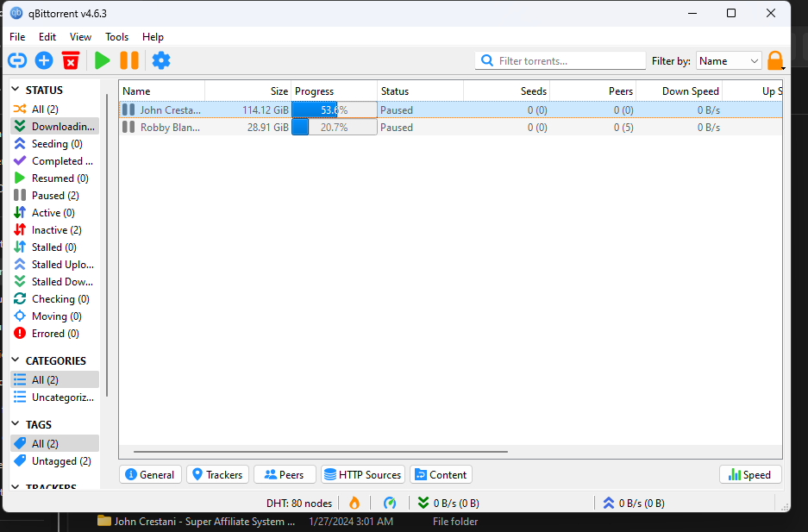Viewport: 808px width, 532px height.
Task: Toggle the alternative speed limits icon
Action: tap(390, 503)
